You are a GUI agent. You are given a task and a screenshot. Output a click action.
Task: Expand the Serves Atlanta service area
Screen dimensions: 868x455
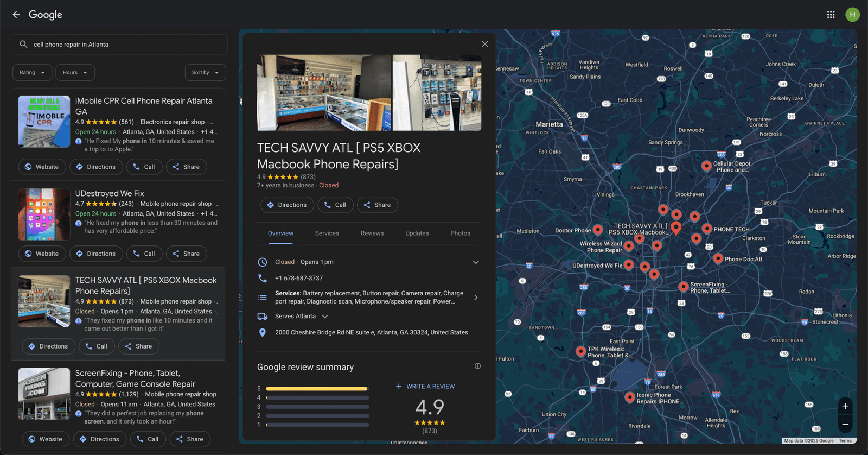point(325,317)
